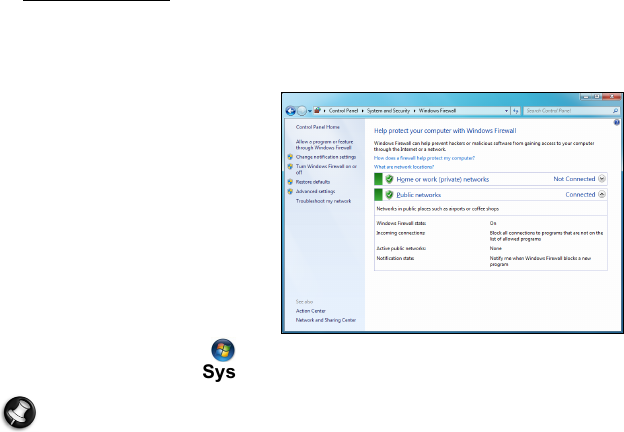Image resolution: width=624 pixels, height=432 pixels.
Task: Select Home or work (private) networks heading
Action: 443,179
